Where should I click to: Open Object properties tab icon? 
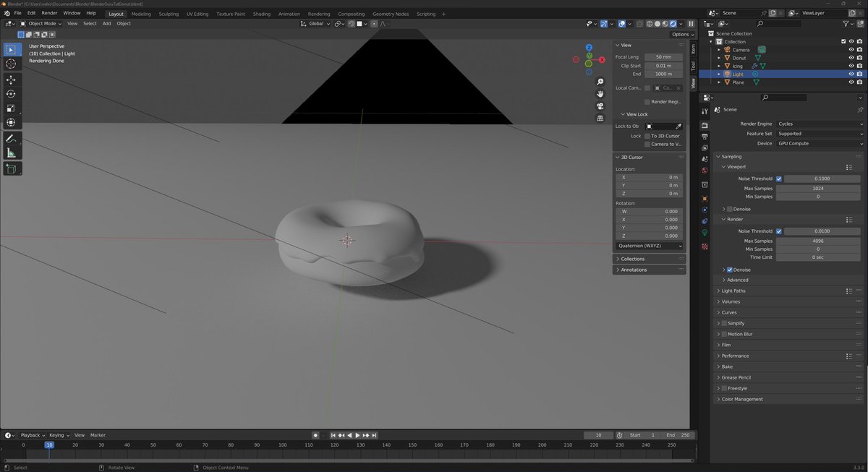tap(705, 198)
